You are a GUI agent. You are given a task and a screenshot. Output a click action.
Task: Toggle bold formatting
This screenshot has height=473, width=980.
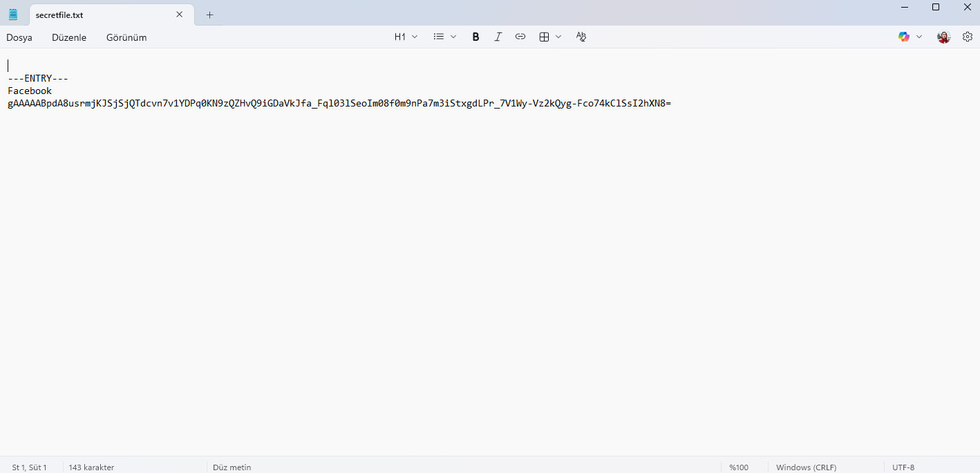pyautogui.click(x=475, y=37)
